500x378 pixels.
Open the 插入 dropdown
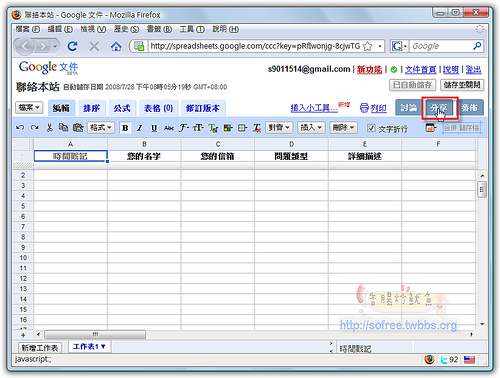click(x=311, y=127)
